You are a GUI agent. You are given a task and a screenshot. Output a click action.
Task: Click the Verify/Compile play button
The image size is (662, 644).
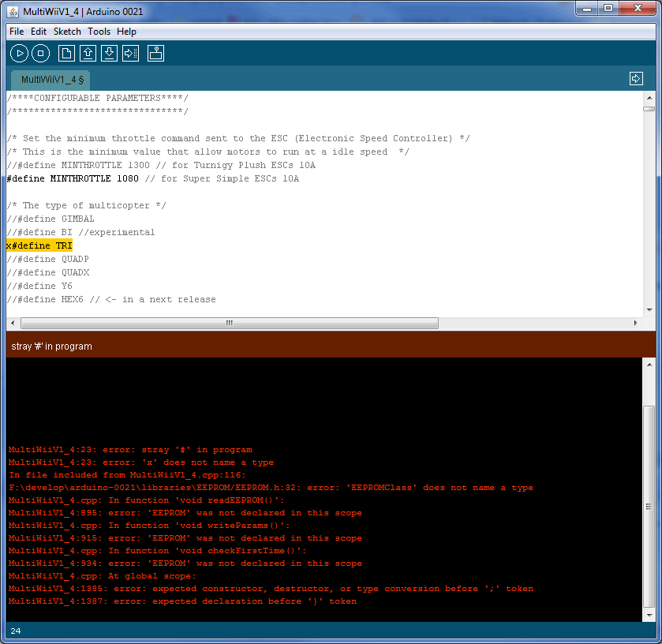click(19, 54)
